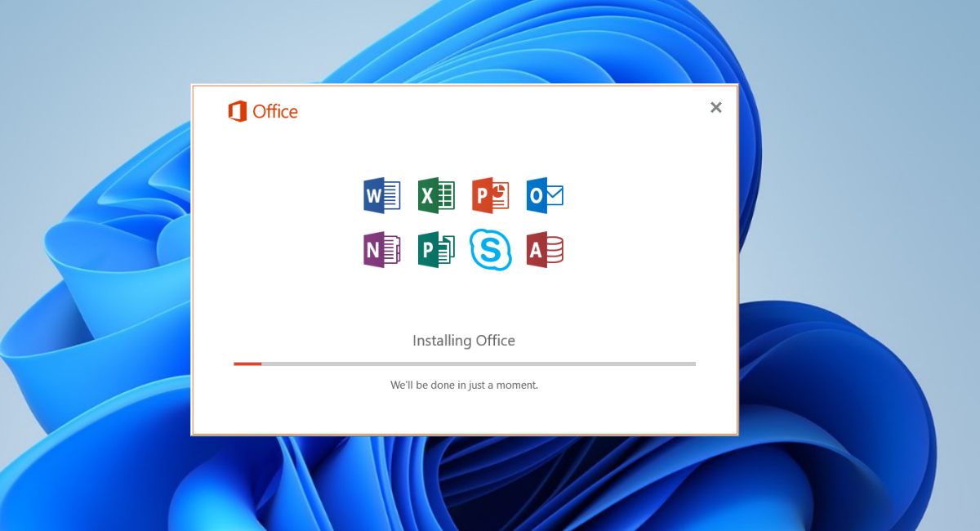Screen dimensions: 980x531
Task: Click the Skype for Business icon
Action: tap(490, 250)
